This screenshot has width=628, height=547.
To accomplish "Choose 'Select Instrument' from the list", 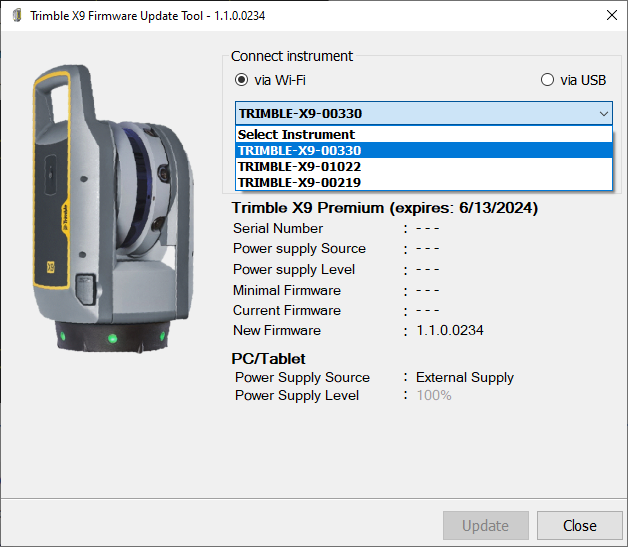I will pos(424,135).
